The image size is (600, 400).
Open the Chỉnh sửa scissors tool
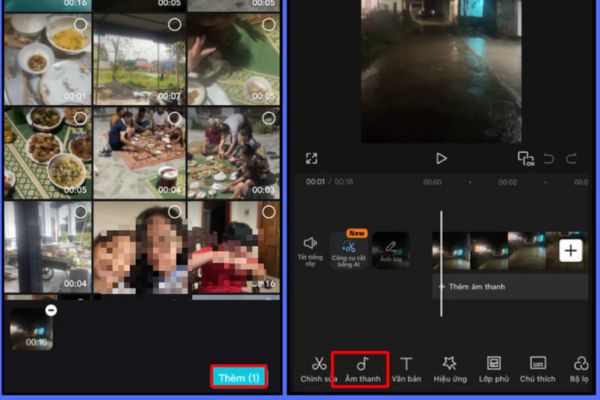pyautogui.click(x=318, y=368)
